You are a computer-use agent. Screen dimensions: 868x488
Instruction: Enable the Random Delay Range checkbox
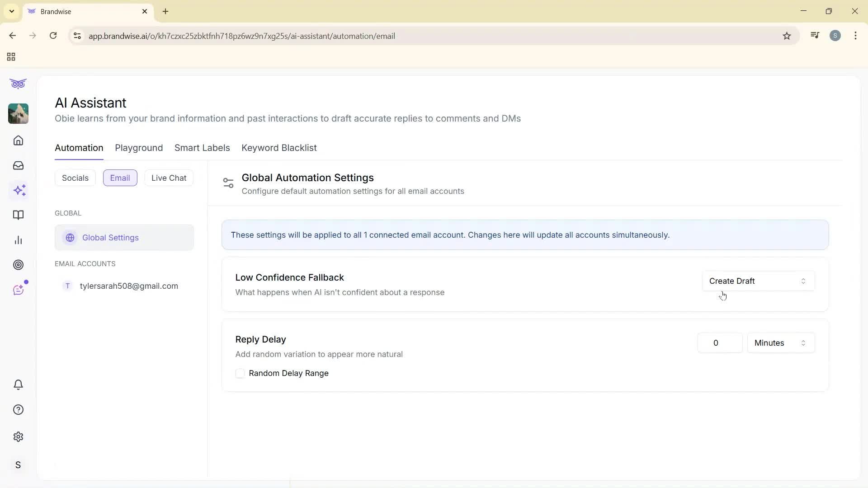(240, 373)
